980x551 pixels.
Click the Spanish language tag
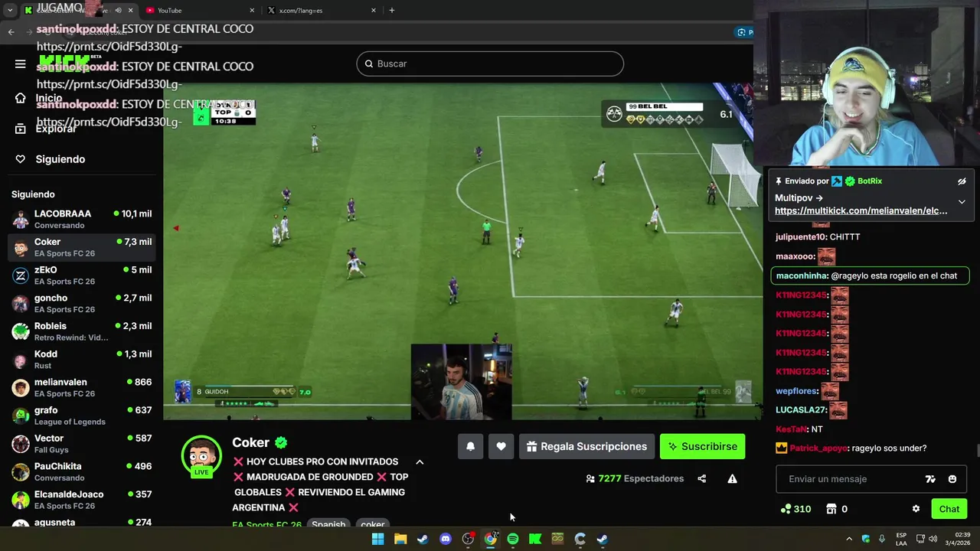[328, 525]
